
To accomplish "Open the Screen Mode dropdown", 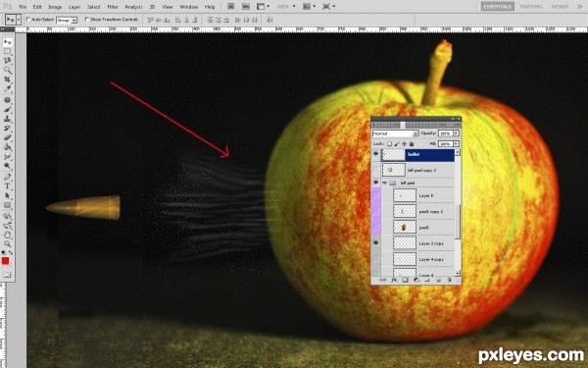I will tap(328, 7).
